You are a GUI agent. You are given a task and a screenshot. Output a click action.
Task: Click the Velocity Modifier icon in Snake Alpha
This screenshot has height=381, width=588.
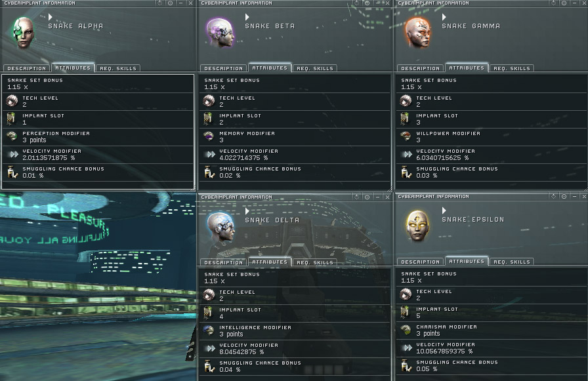tap(12, 154)
